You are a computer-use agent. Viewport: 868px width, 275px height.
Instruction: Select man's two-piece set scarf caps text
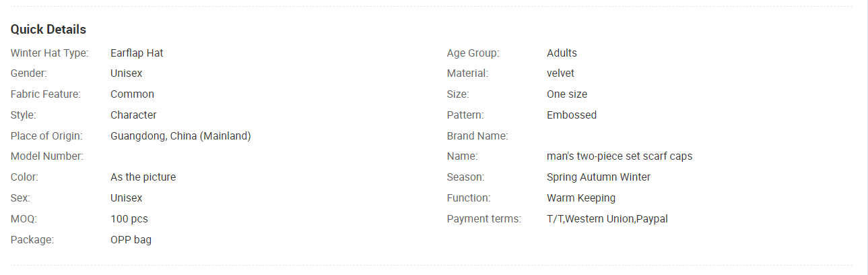click(x=620, y=156)
